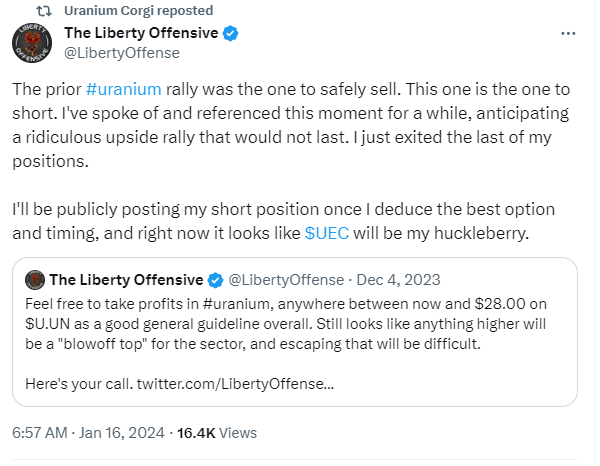Open The Liberty Offensive display name
The height and width of the screenshot is (466, 600).
(x=141, y=34)
